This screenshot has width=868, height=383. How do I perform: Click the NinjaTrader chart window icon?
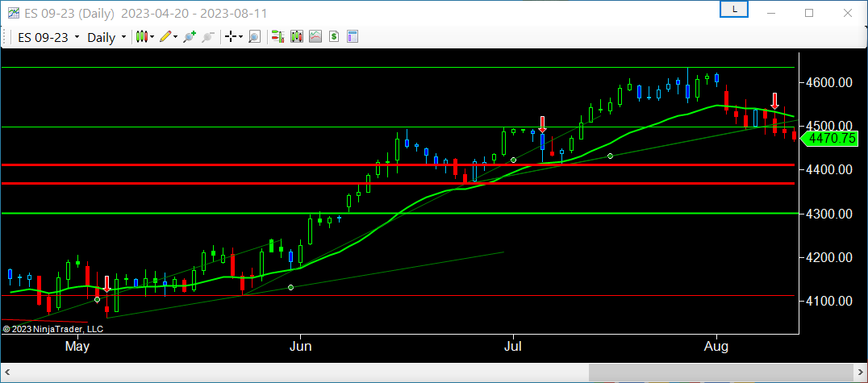tap(14, 13)
